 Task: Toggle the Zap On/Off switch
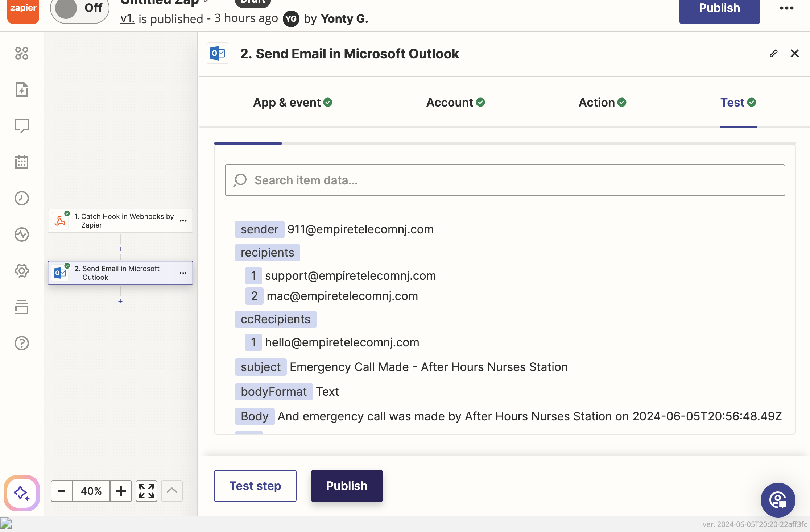[x=80, y=9]
